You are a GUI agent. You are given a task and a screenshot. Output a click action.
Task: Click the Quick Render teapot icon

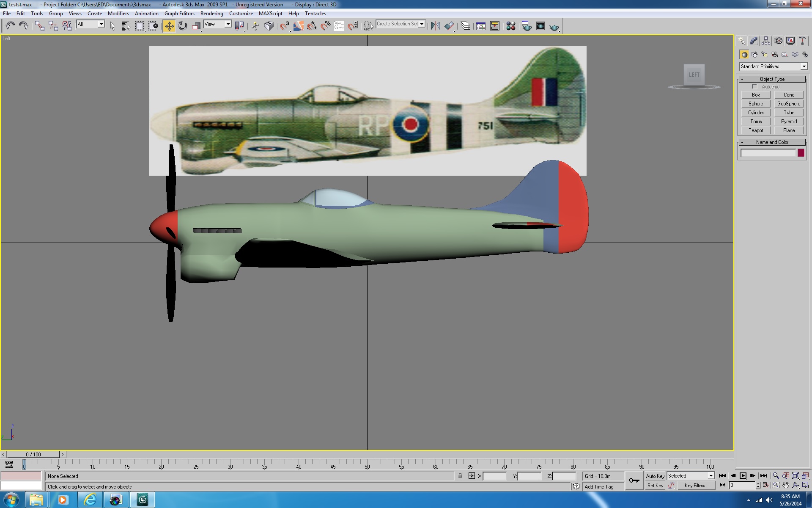pyautogui.click(x=554, y=26)
